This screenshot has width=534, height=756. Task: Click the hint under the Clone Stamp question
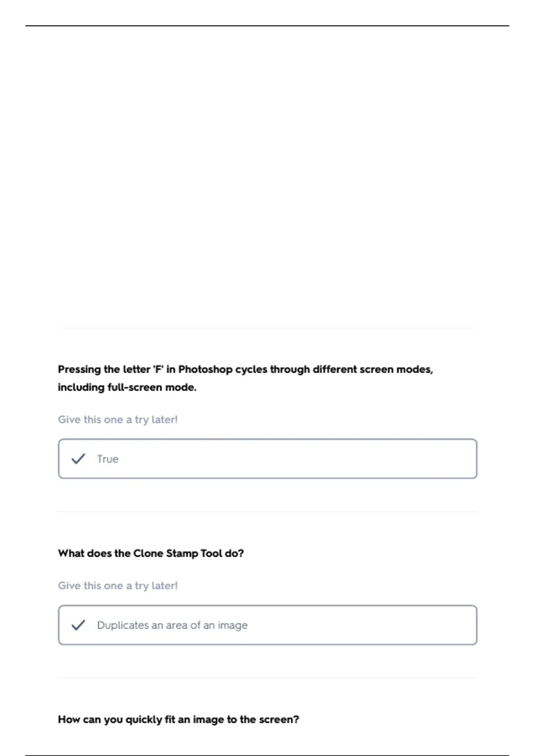tap(118, 586)
